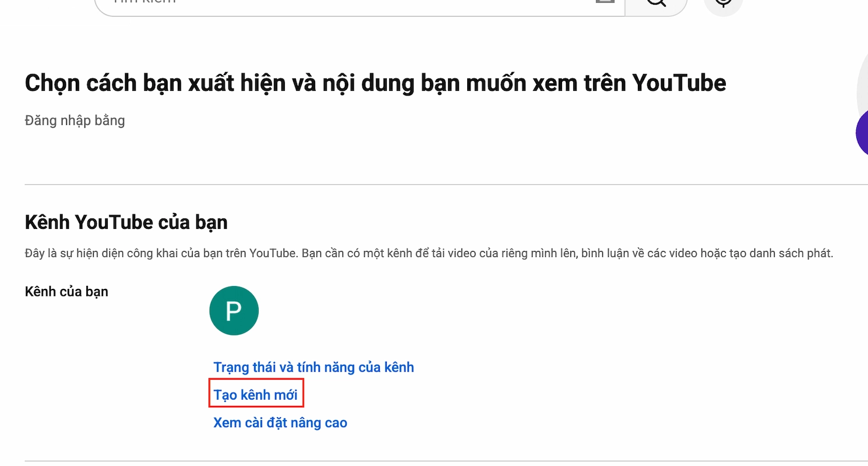Click the 'Kênh của bạn' label
Image resolution: width=868 pixels, height=466 pixels.
tap(66, 291)
